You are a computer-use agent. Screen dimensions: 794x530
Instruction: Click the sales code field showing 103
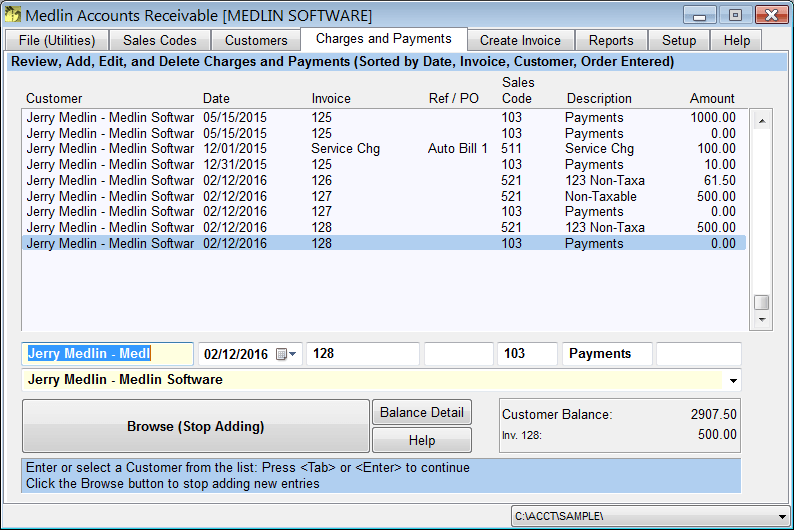tap(528, 354)
